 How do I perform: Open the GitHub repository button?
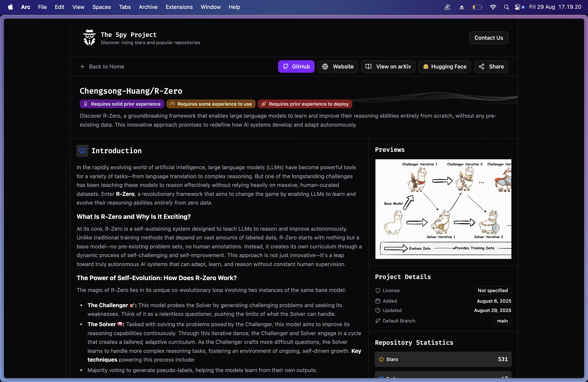[x=296, y=67]
